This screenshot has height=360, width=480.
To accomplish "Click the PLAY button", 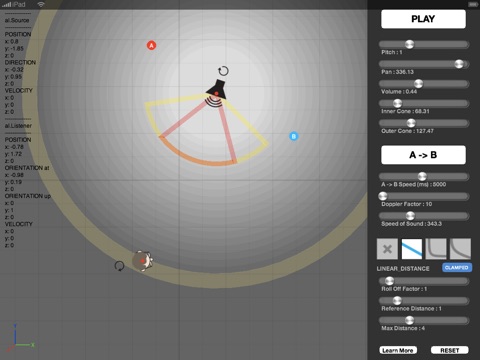I will [423, 19].
